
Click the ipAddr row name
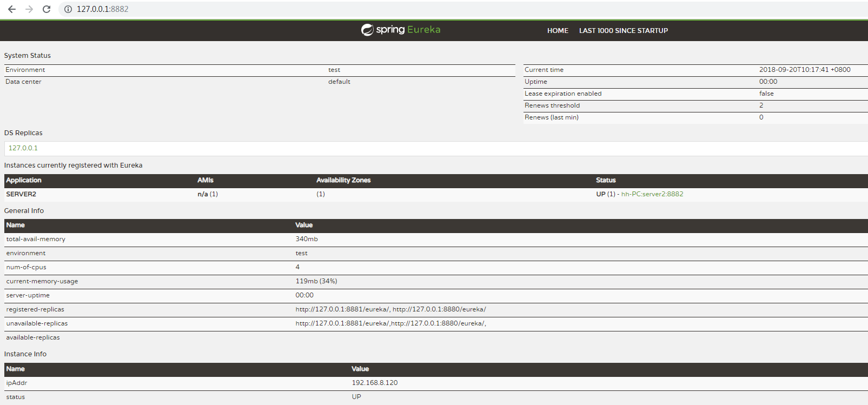pyautogui.click(x=17, y=383)
